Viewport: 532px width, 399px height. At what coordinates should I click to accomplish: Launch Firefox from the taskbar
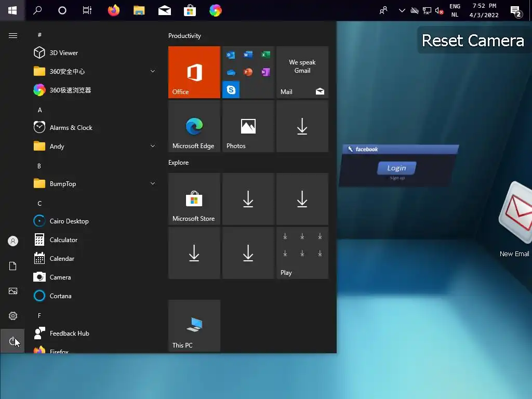pos(114,10)
